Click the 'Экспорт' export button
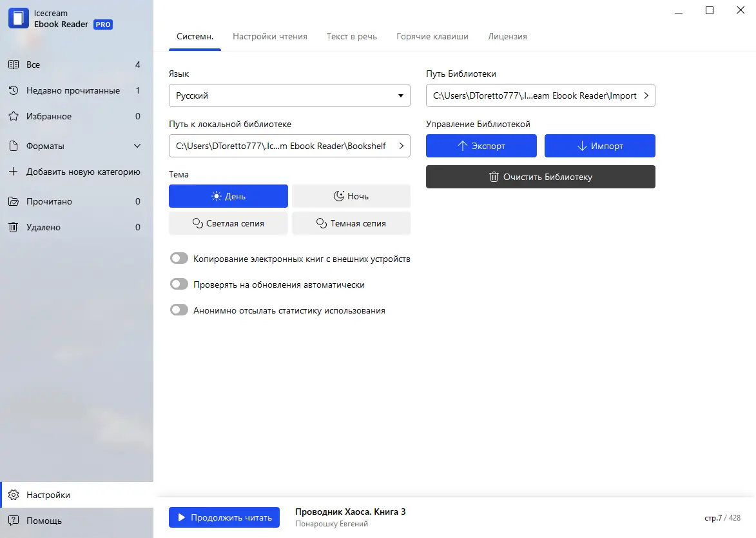The image size is (756, 538). click(x=481, y=146)
